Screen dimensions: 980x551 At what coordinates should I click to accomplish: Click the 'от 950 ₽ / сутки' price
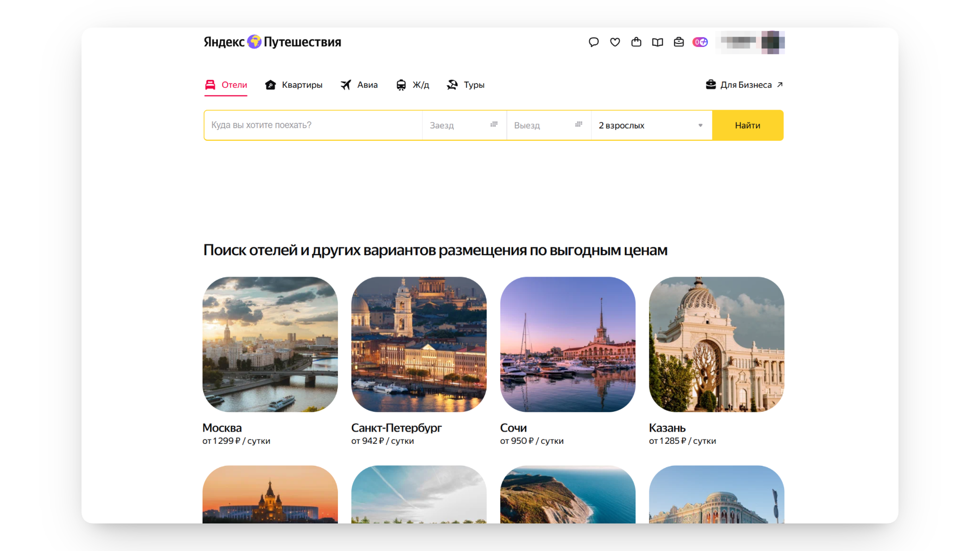point(532,441)
